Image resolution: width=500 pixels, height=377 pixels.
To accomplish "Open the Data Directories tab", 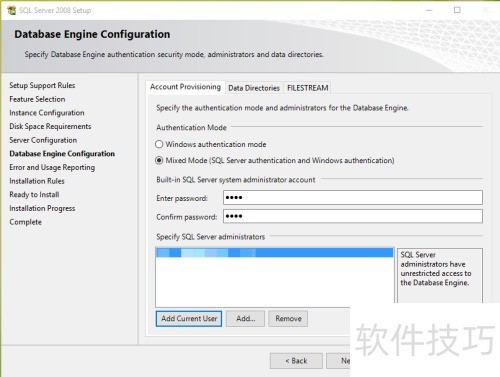I will (x=254, y=88).
